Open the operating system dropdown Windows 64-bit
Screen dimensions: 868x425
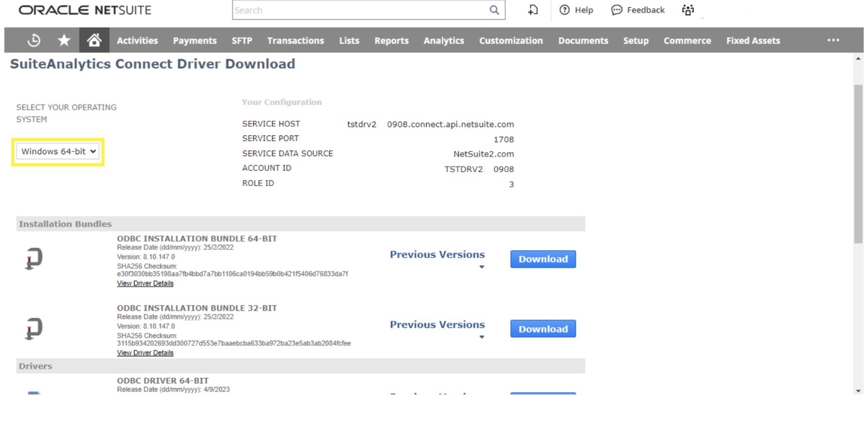tap(58, 151)
